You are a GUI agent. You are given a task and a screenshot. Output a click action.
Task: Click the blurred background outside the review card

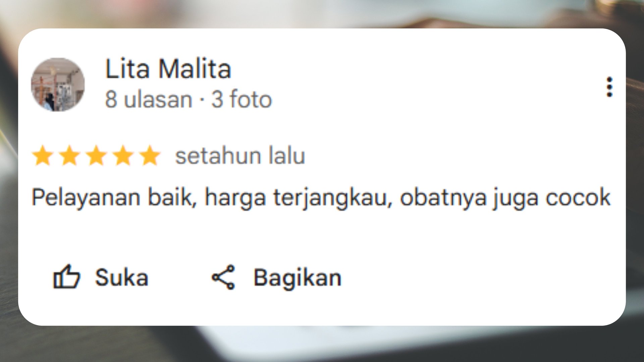(322, 344)
